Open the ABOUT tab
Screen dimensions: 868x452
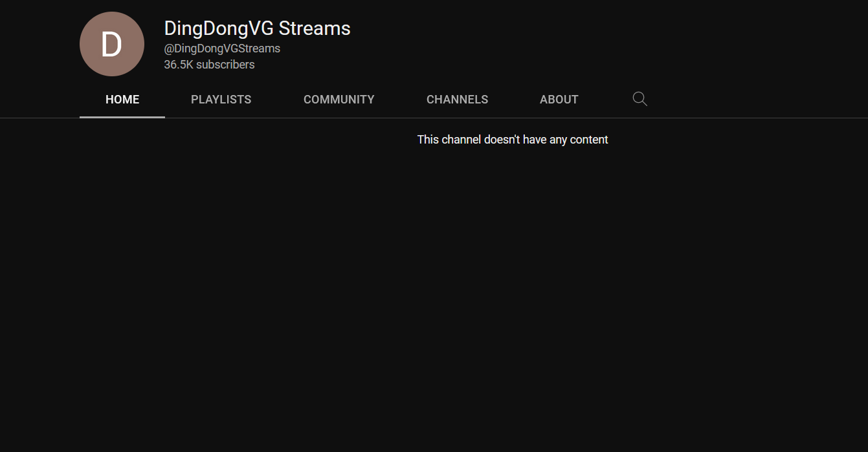[x=559, y=100]
